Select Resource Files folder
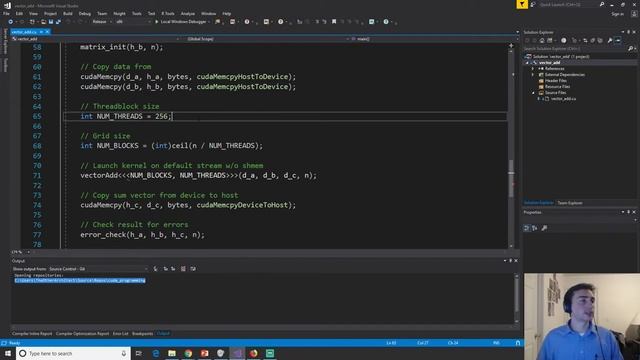Screen dimensions: 640x360 pyautogui.click(x=557, y=87)
